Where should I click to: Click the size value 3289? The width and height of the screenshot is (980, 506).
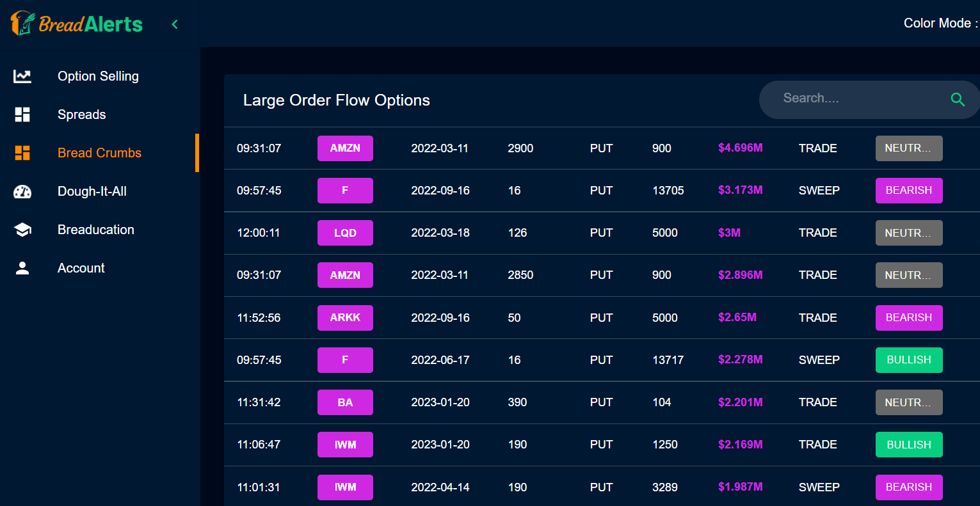[665, 487]
